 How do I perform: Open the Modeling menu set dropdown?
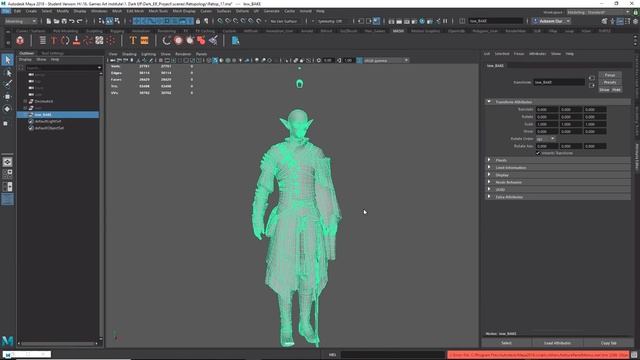pyautogui.click(x=20, y=21)
